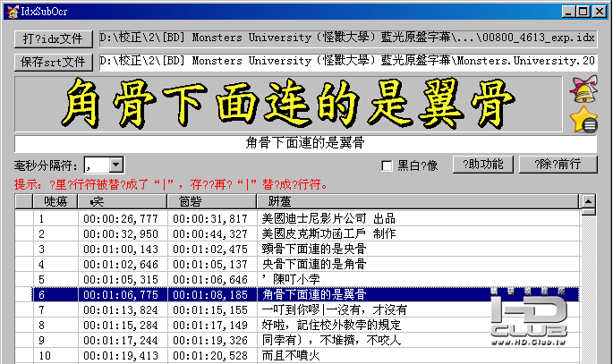
Task: Click the ?除?前行 button
Action: click(558, 164)
